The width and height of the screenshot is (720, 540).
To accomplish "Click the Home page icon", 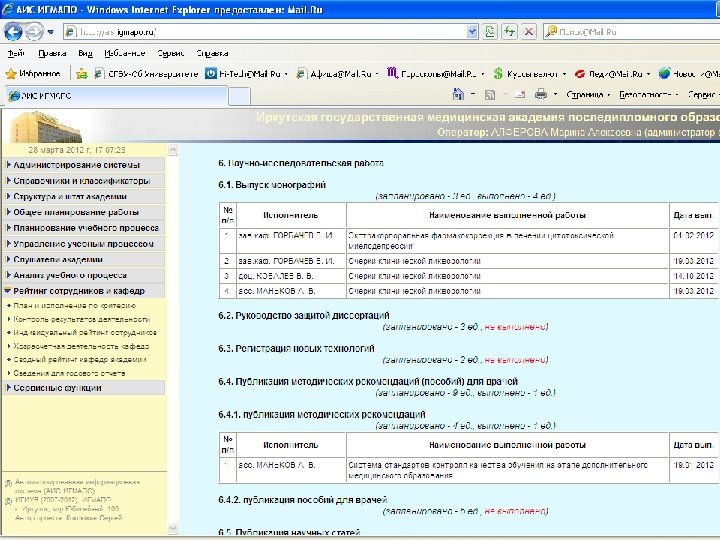I will click(x=458, y=95).
